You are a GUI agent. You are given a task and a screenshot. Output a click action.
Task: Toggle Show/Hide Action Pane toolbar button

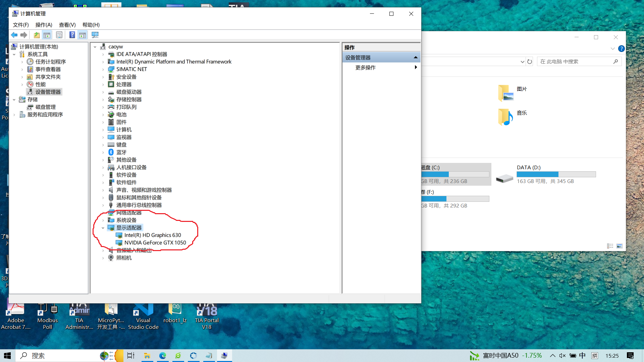click(x=83, y=35)
